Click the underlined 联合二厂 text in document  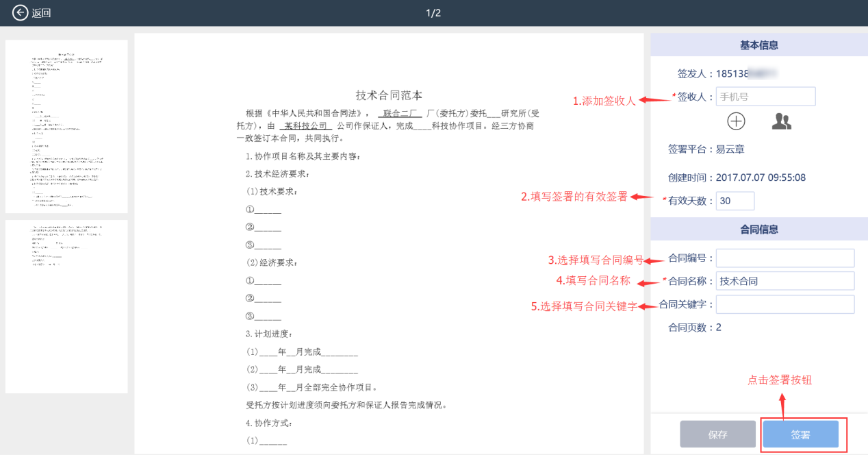coord(402,113)
